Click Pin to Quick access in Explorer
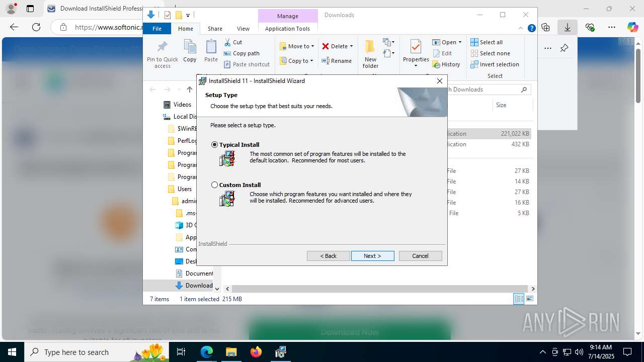The image size is (644, 362). pos(163,54)
